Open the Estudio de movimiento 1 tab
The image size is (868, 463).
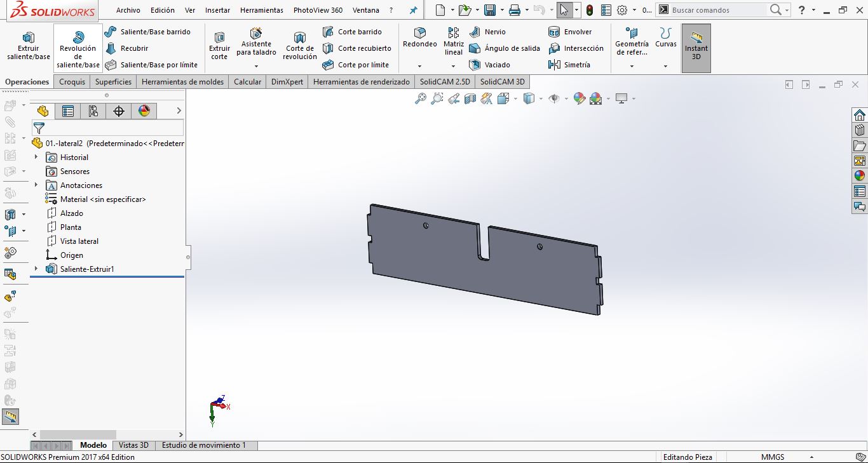click(204, 445)
